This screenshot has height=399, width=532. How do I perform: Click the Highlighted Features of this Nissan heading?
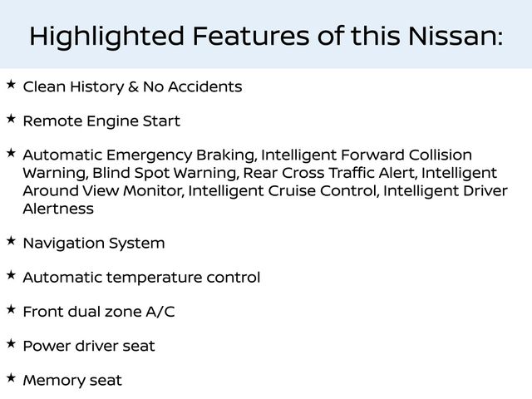(266, 37)
